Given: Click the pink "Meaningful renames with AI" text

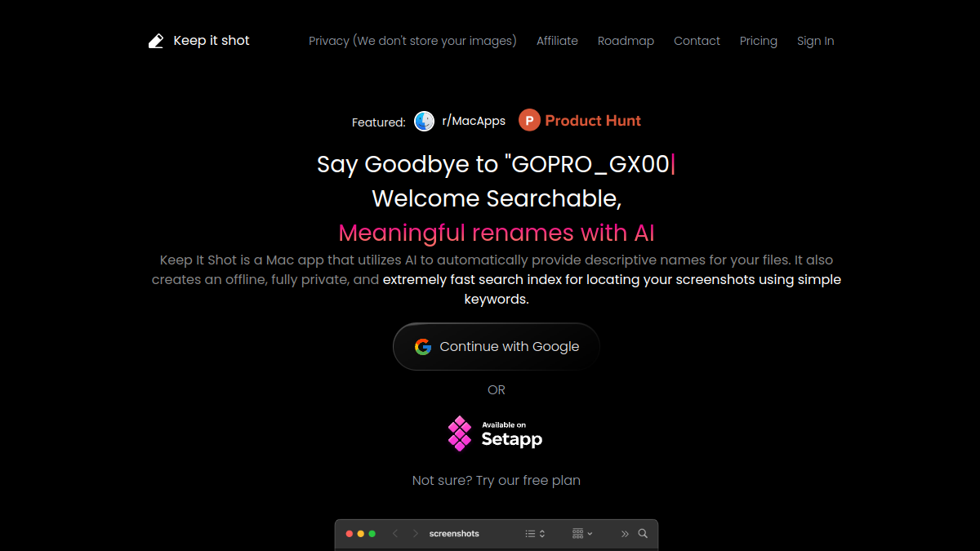Looking at the screenshot, I should 497,233.
